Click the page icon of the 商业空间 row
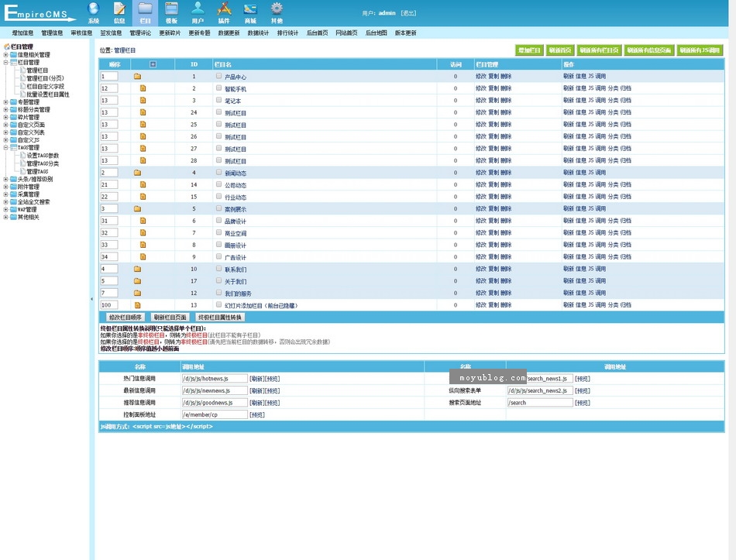736x560 pixels. [x=143, y=233]
